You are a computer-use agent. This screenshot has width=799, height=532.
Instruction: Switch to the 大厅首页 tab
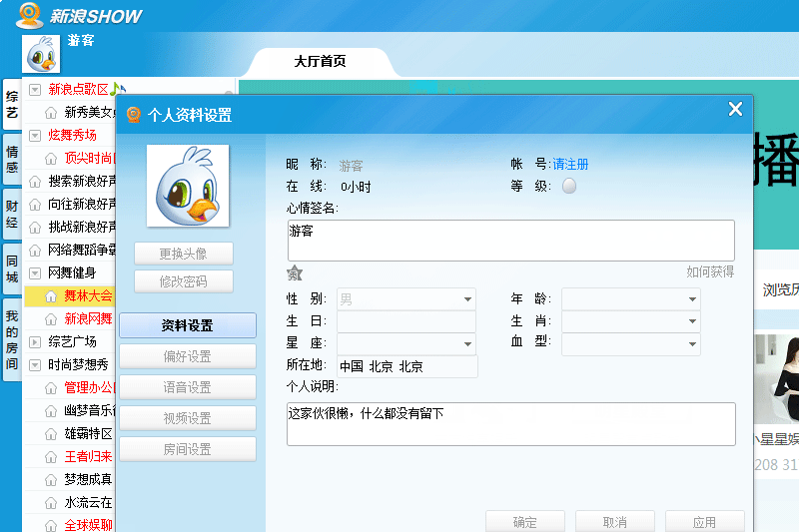pyautogui.click(x=320, y=62)
